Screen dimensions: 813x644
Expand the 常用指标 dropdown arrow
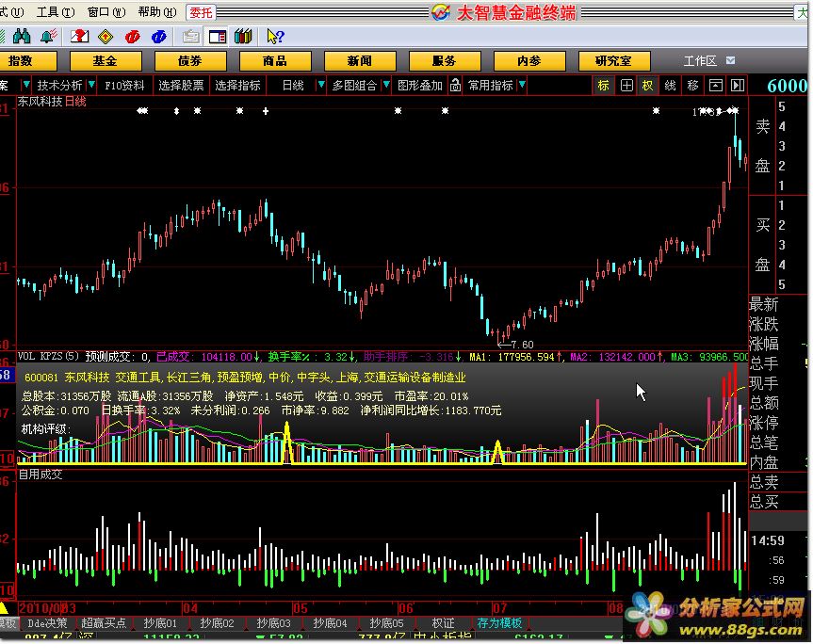pyautogui.click(x=522, y=84)
